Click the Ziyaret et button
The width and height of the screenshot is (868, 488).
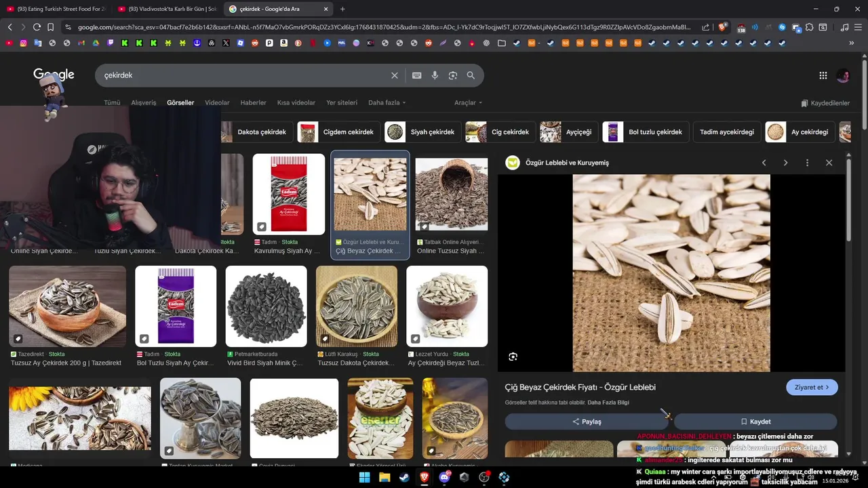(812, 388)
